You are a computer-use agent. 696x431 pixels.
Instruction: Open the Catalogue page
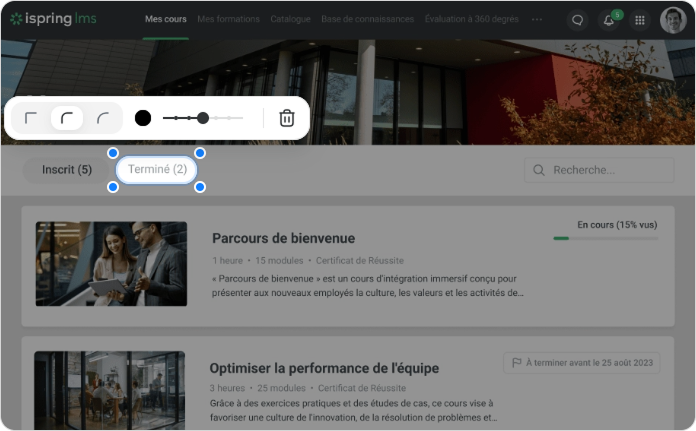click(290, 19)
